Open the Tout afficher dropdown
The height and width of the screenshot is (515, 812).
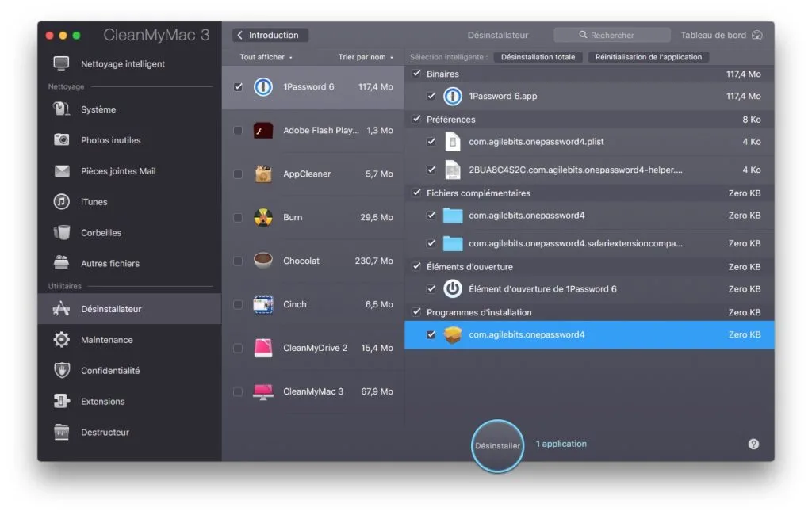[x=266, y=57]
